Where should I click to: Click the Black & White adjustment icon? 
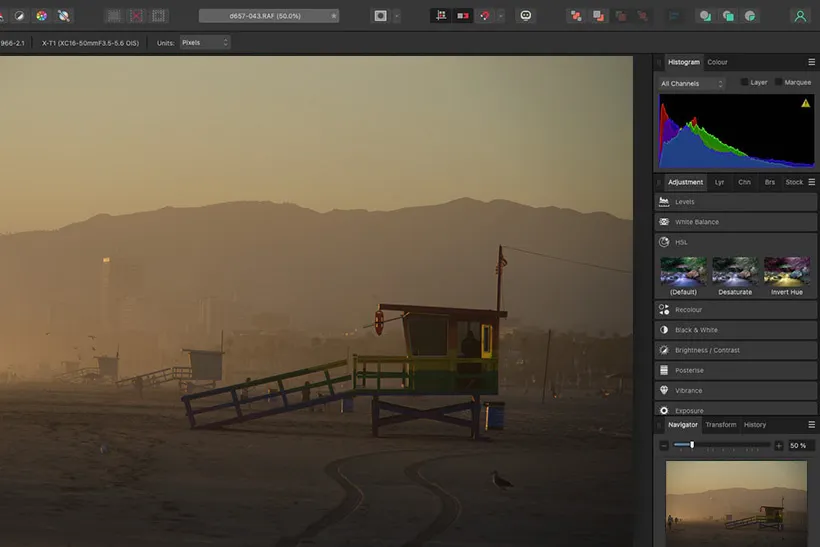pyautogui.click(x=664, y=330)
